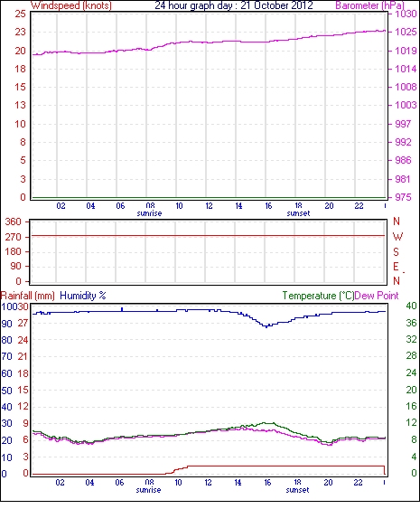Click the Temperature (°C) legend label
This screenshot has width=420, height=509.
tap(318, 296)
